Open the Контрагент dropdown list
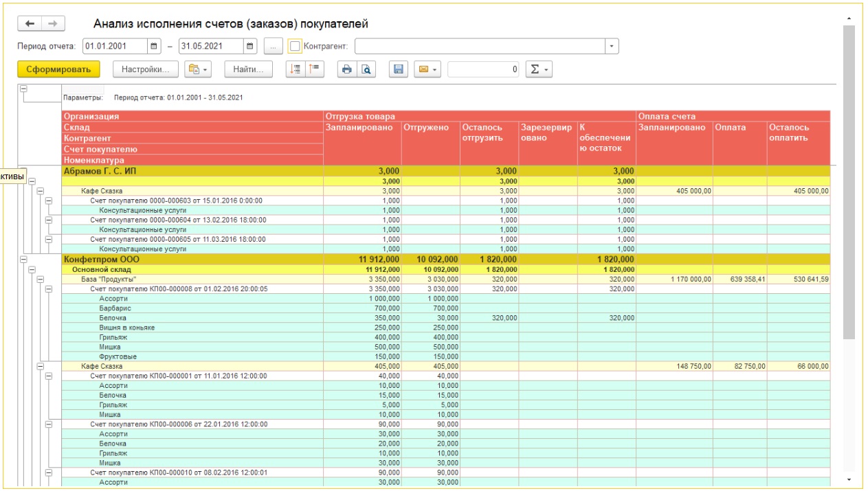Viewport: 868px width, 491px height. pyautogui.click(x=611, y=47)
